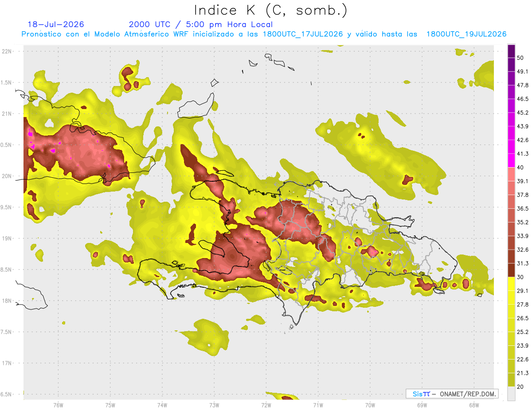Click the "69W" longitude axis label
532x411 pixels.
point(422,405)
